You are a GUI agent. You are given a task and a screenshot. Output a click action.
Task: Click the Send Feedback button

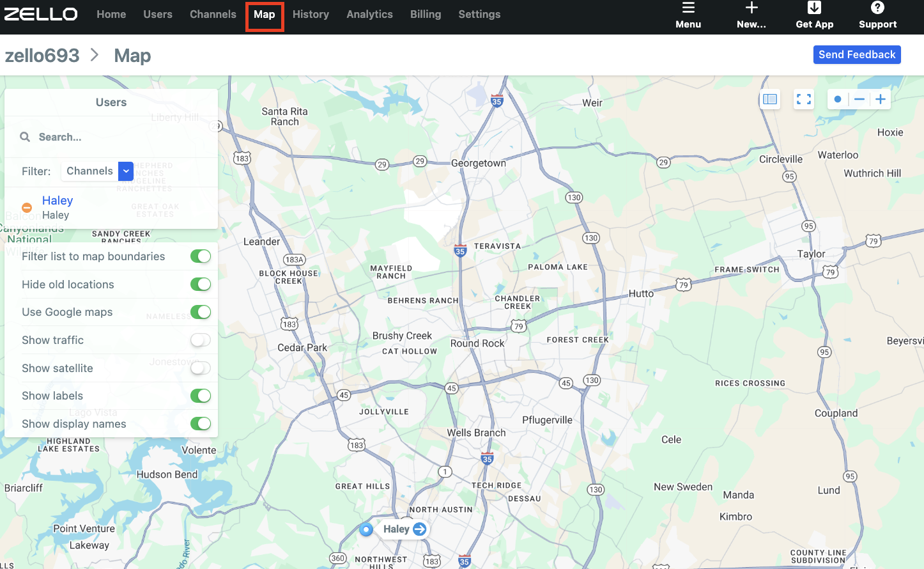[x=857, y=54]
